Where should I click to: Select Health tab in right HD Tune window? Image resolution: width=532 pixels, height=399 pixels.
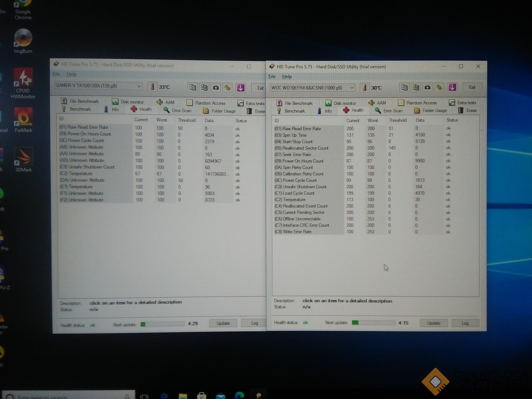click(x=353, y=110)
